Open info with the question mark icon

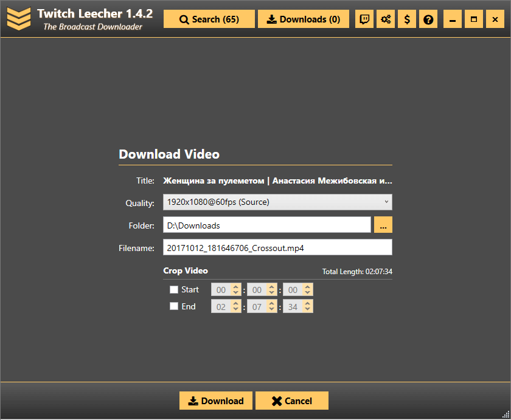(428, 19)
